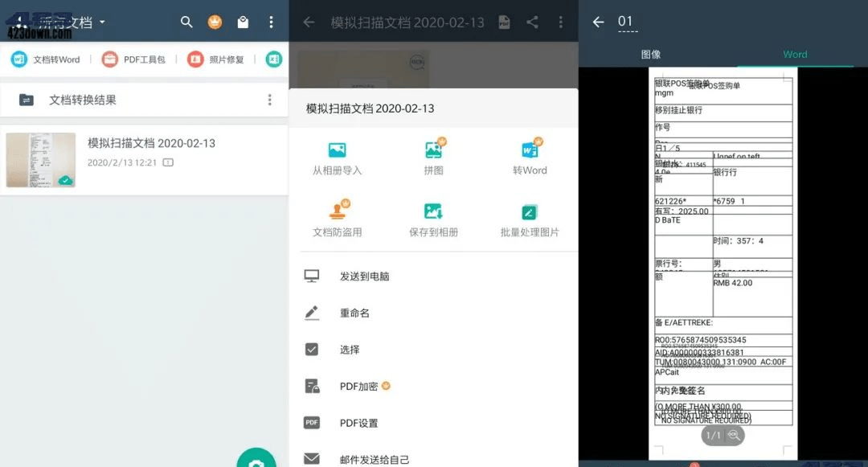Open the shopping bag store icon
This screenshot has height=467, width=868.
pyautogui.click(x=243, y=23)
